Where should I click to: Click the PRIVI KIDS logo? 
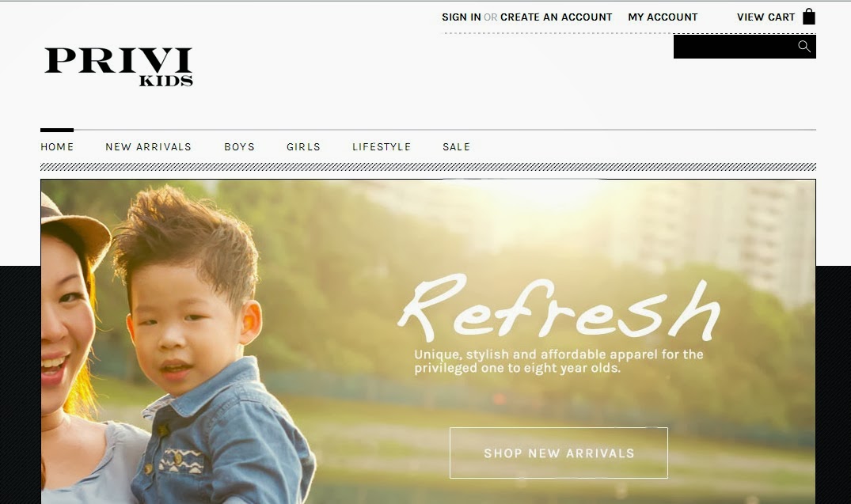click(x=118, y=66)
